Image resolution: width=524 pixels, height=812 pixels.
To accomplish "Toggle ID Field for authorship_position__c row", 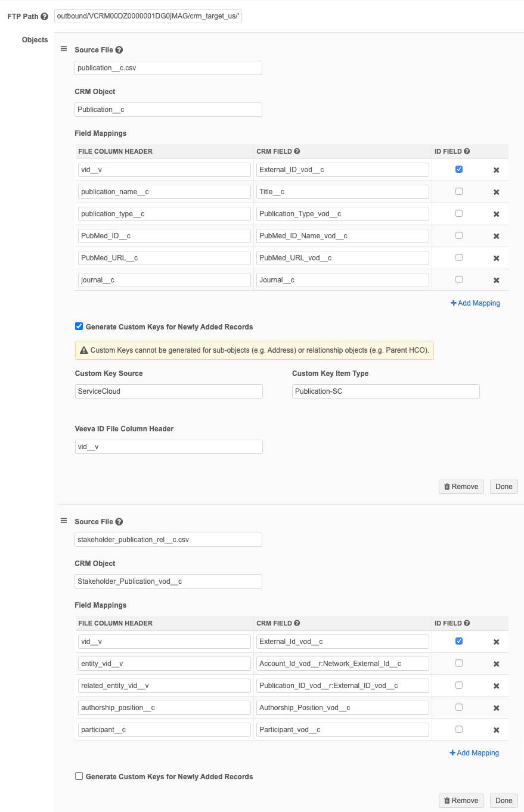I will (458, 707).
